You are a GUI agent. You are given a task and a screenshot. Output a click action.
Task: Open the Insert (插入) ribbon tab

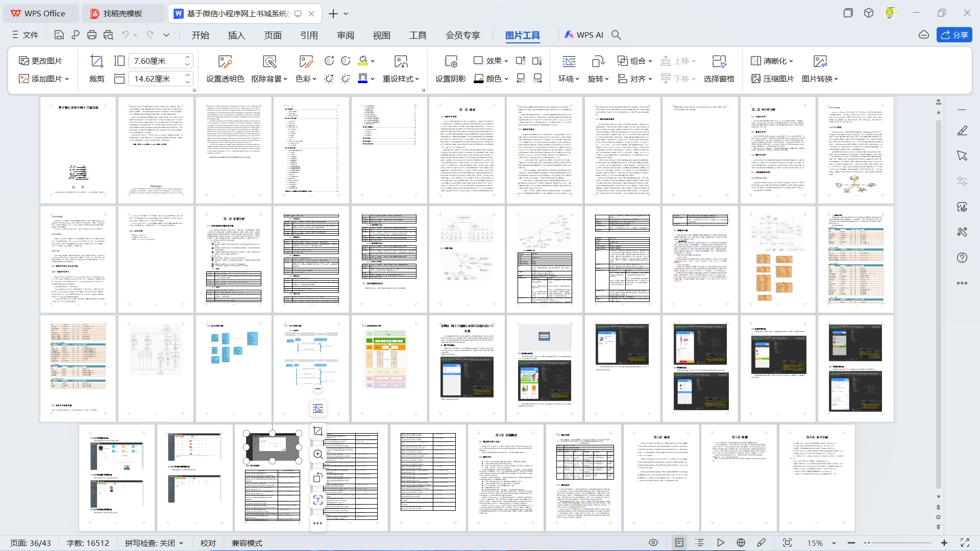[x=236, y=35]
